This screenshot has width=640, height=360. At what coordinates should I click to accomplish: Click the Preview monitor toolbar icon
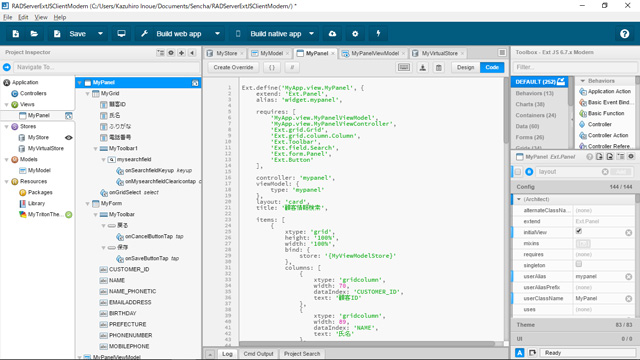[x=121, y=34]
